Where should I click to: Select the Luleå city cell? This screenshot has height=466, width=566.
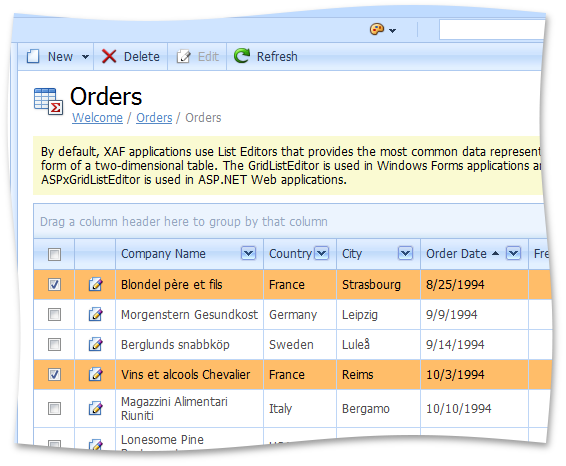(x=378, y=344)
